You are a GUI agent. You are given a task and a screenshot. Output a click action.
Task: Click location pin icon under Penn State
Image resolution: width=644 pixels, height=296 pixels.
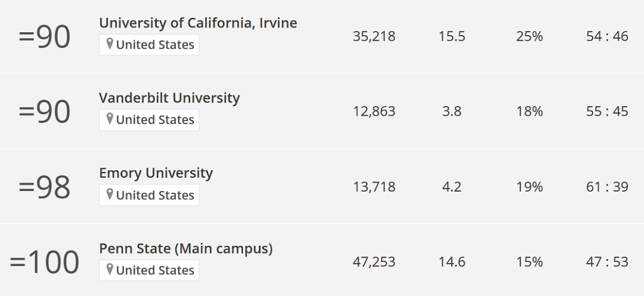pyautogui.click(x=109, y=270)
